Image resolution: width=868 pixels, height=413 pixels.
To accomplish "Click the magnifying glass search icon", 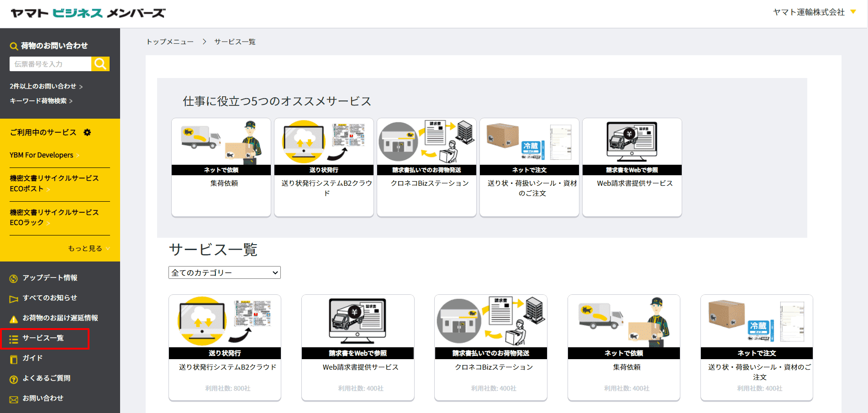I will (100, 64).
